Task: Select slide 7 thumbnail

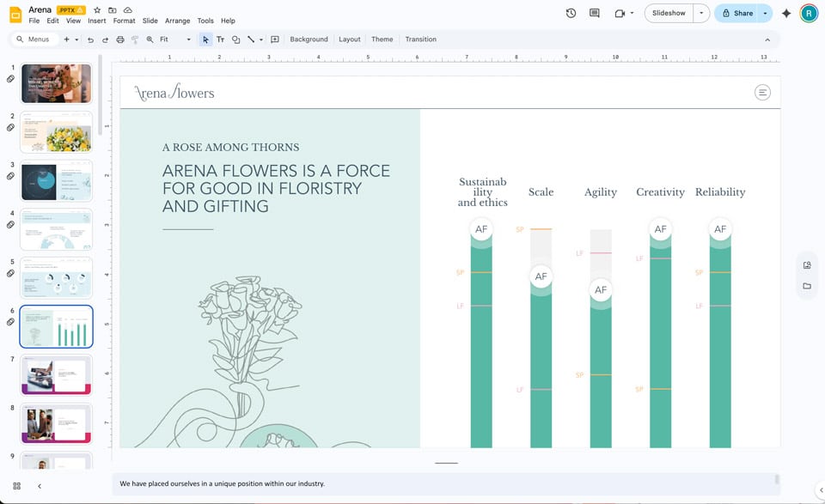Action: [56, 375]
